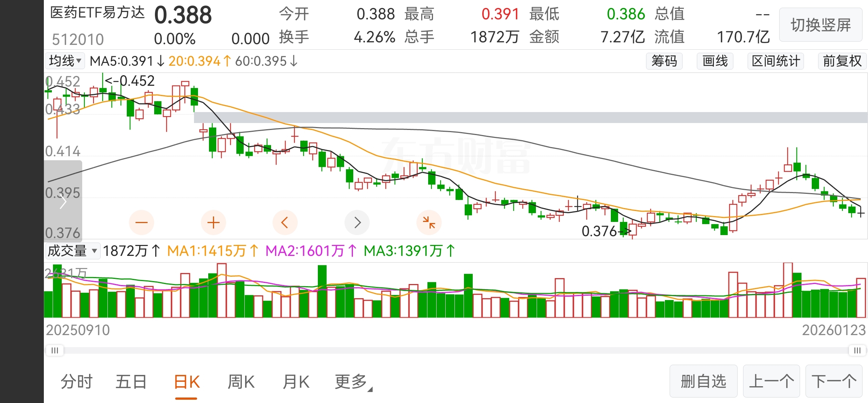Click the right handle of the date range slider
The width and height of the screenshot is (868, 403).
click(x=857, y=350)
